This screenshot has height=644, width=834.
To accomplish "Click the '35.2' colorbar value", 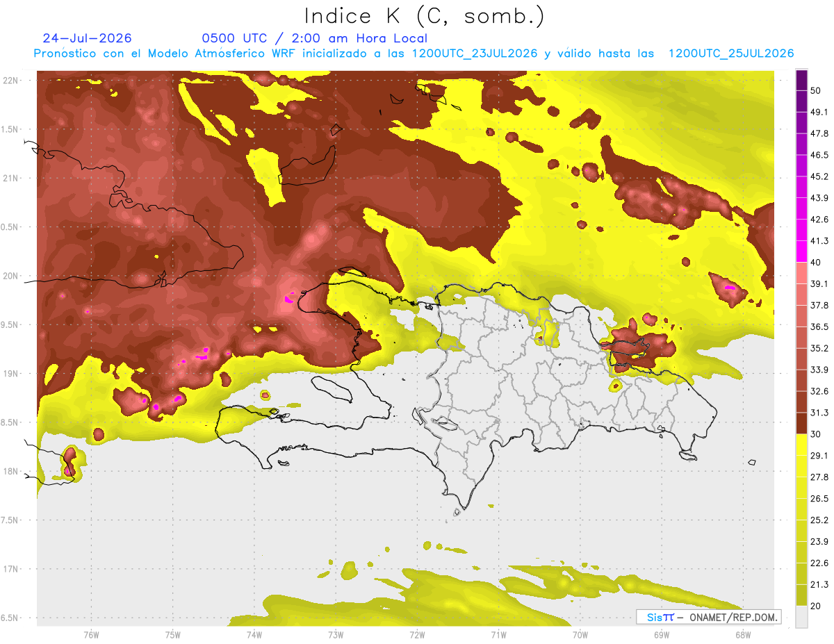I will pyautogui.click(x=819, y=348).
